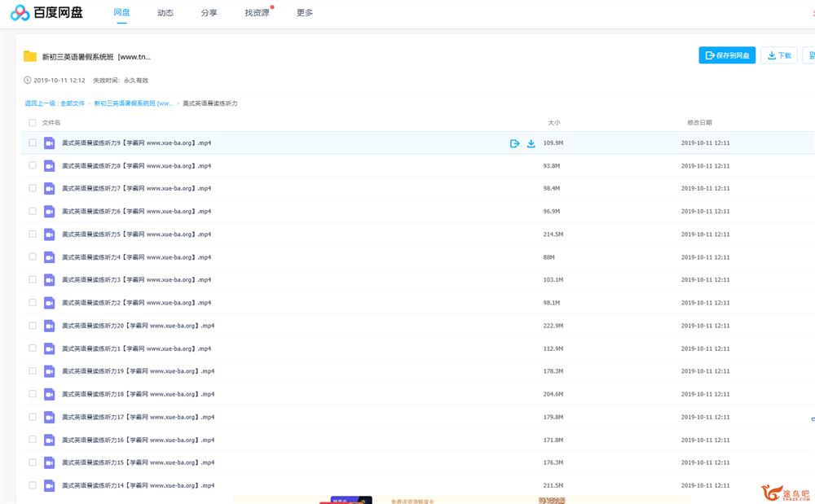Check the box for 晨读练听力20 file
The width and height of the screenshot is (815, 504).
pos(33,326)
